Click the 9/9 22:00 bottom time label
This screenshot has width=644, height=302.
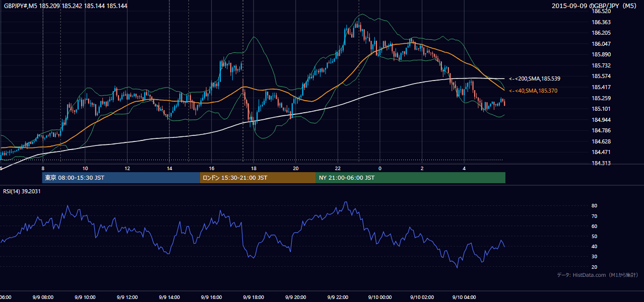[x=338, y=297]
